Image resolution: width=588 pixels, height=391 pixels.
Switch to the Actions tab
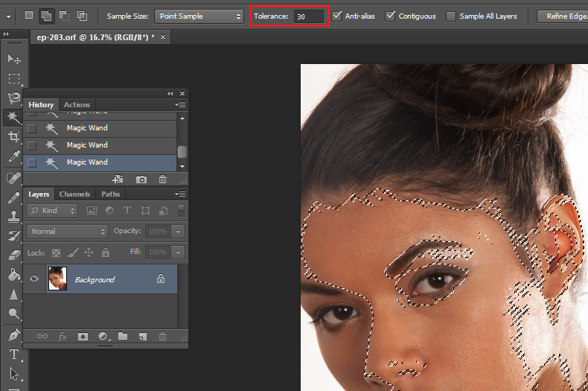(x=77, y=105)
